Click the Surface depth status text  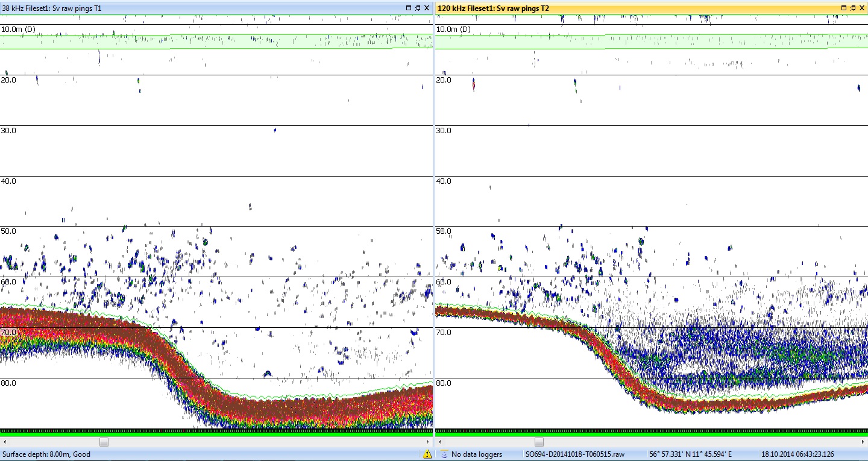click(x=46, y=454)
